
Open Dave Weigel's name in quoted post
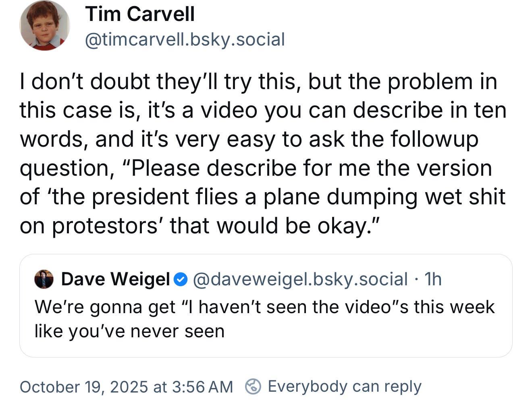click(115, 279)
